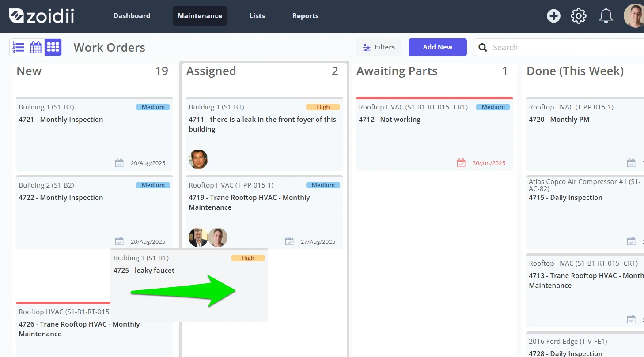Click assignee avatar on card 4711

198,159
